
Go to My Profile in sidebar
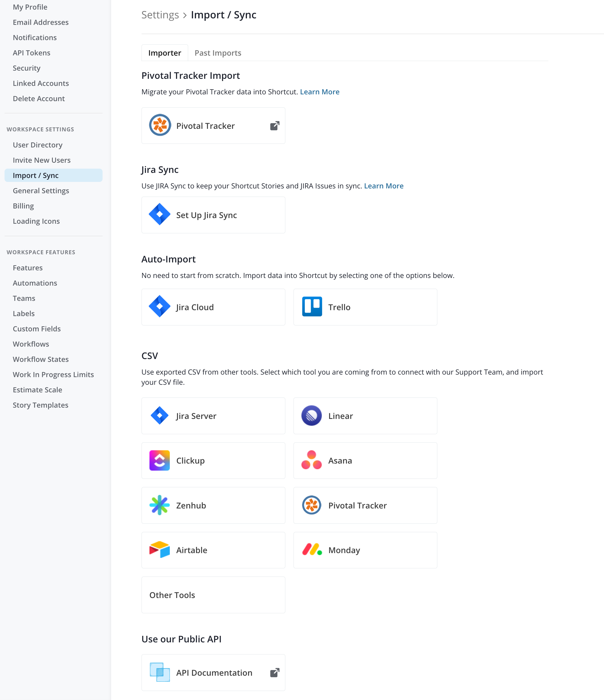[30, 7]
